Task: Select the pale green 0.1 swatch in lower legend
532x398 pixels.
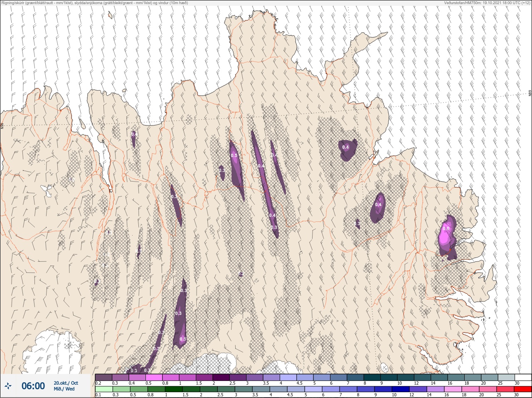Action: tap(104, 389)
